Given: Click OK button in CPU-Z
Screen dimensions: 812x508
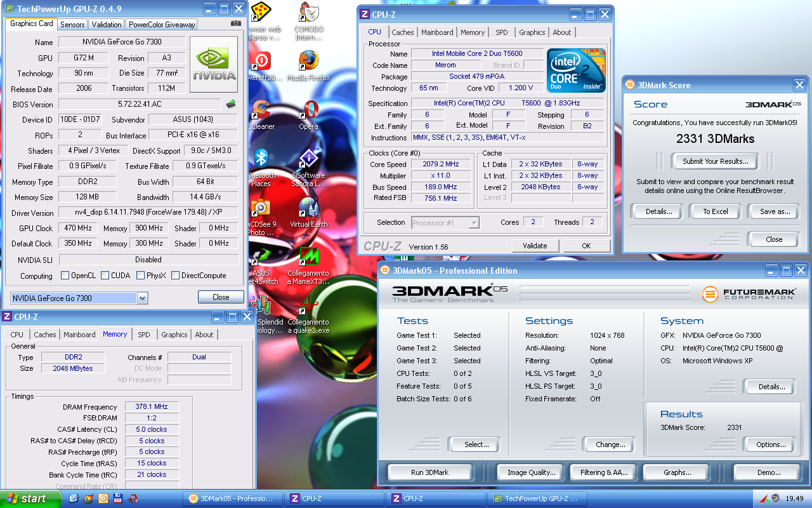Looking at the screenshot, I should 586,246.
